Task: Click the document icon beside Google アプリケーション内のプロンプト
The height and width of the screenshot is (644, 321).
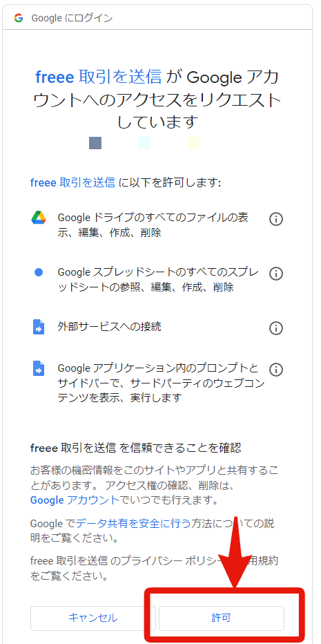Action: click(39, 368)
